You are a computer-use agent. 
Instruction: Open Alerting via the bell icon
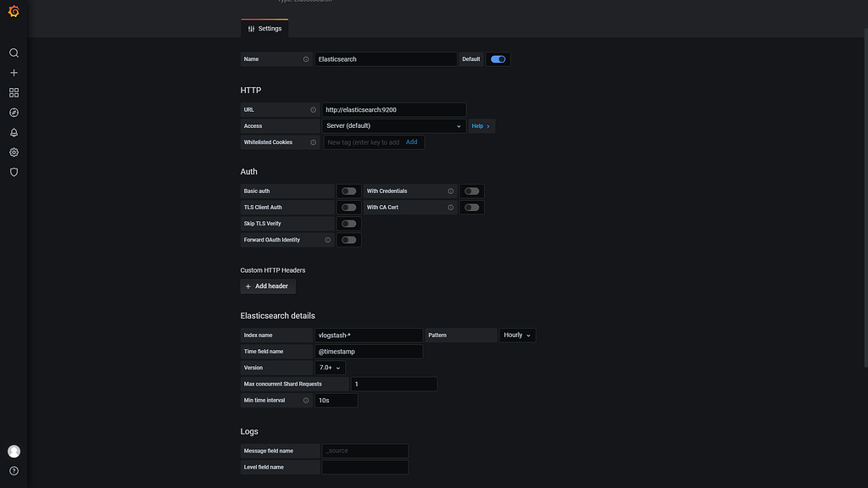pyautogui.click(x=14, y=131)
